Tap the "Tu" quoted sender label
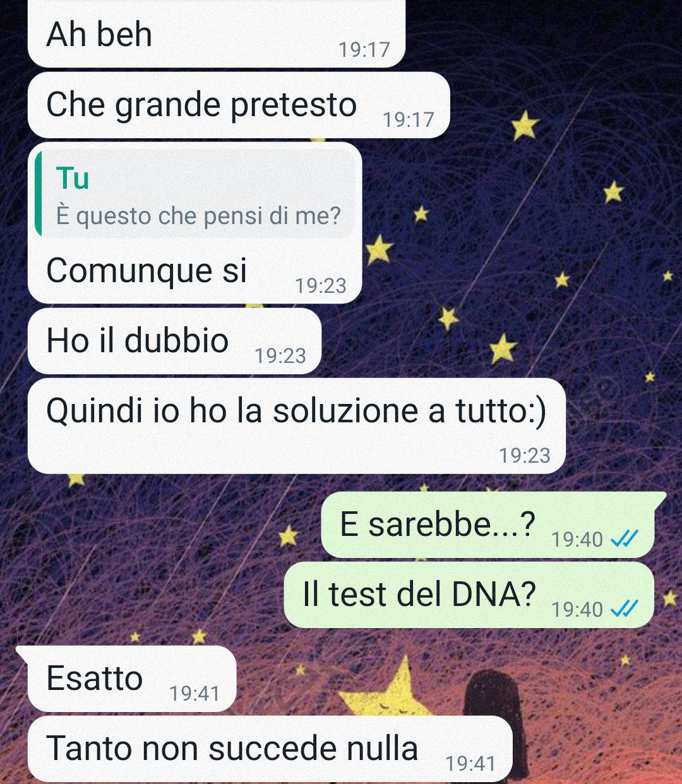This screenshot has height=784, width=682. tap(73, 178)
